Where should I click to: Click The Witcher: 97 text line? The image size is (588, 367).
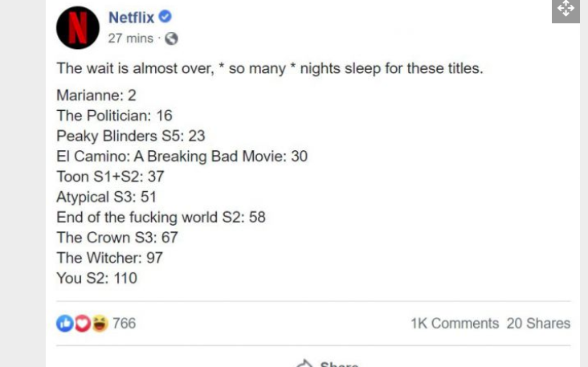pos(109,258)
